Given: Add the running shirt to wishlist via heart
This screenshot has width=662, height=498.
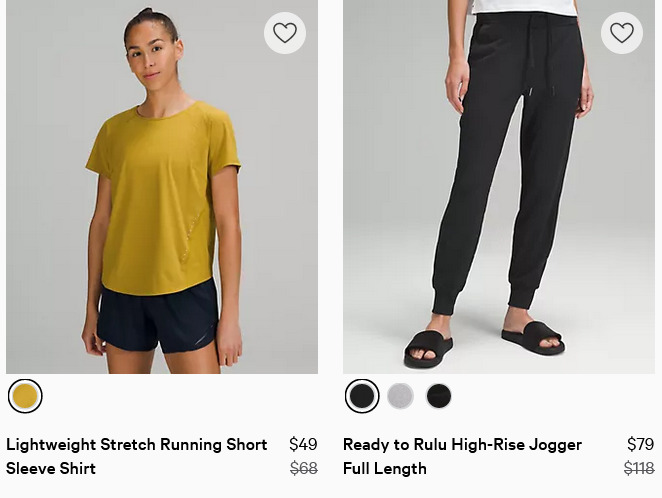Looking at the screenshot, I should click(x=285, y=33).
